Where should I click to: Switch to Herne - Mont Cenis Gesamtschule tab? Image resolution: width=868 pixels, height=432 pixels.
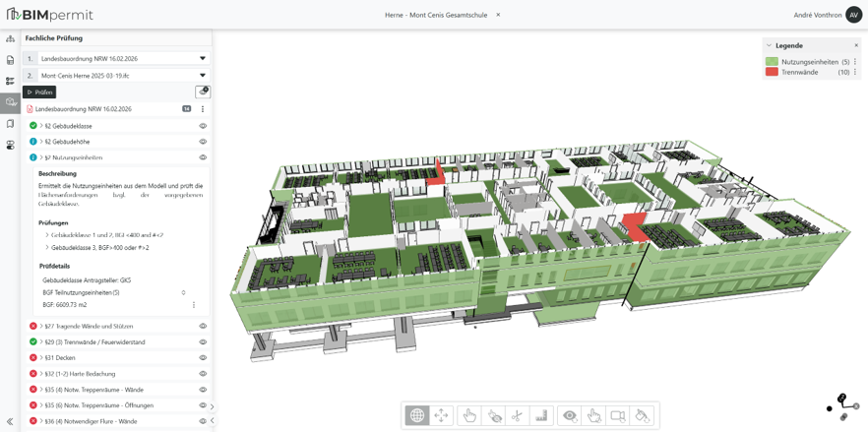[437, 15]
